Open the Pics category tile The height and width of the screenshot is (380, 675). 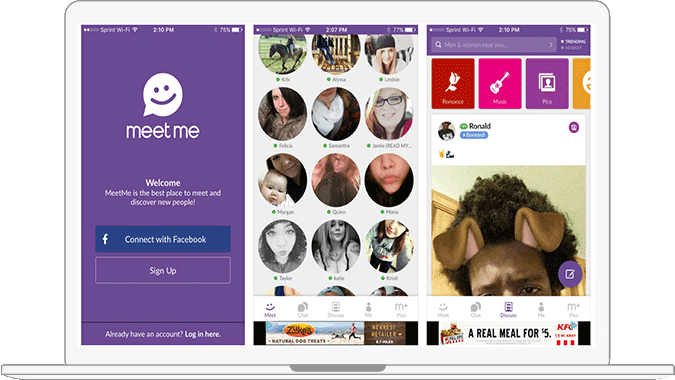(x=547, y=83)
